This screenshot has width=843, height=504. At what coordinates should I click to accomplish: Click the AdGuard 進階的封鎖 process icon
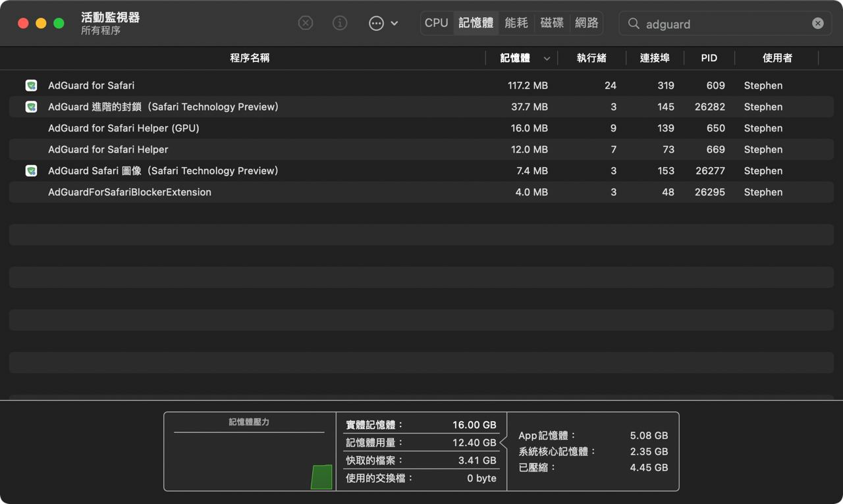point(31,107)
